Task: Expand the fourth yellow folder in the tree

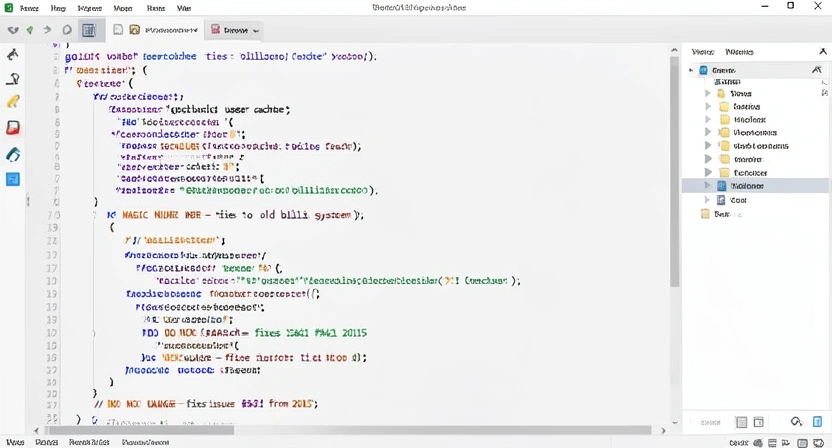Action: (x=707, y=132)
